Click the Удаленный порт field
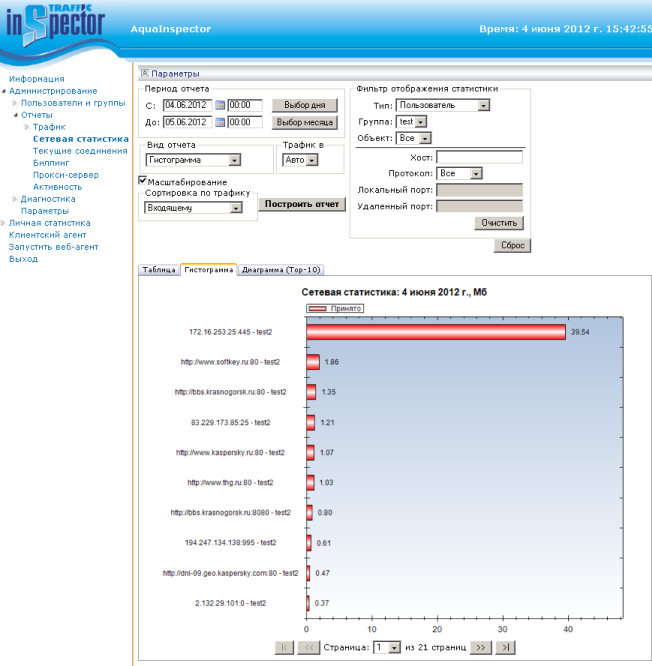Viewport: 652px width, 666px height. [479, 206]
